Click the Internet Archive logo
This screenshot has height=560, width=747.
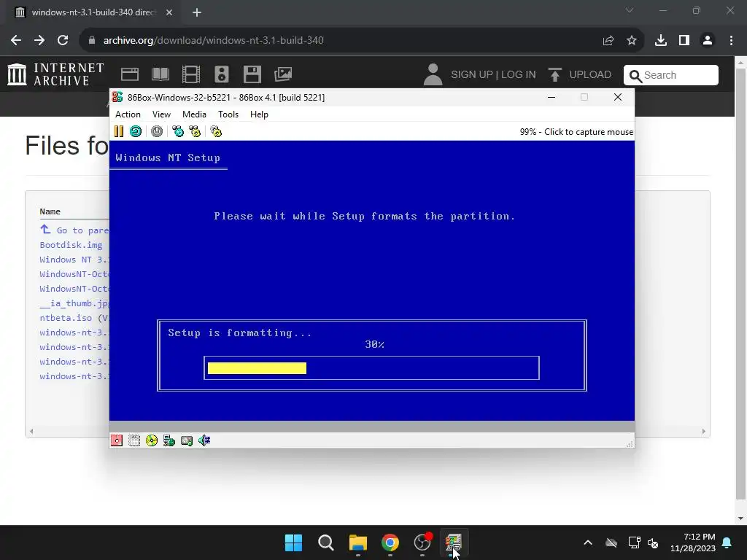point(55,75)
